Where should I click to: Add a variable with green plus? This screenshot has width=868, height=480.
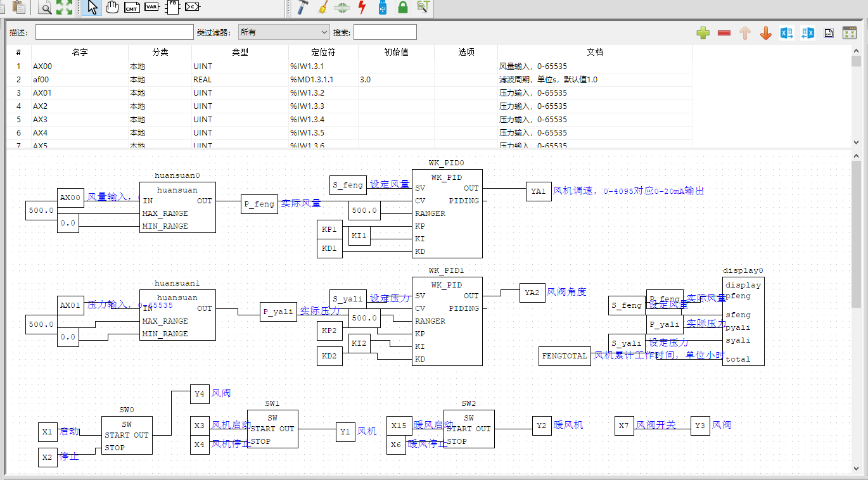coord(703,33)
